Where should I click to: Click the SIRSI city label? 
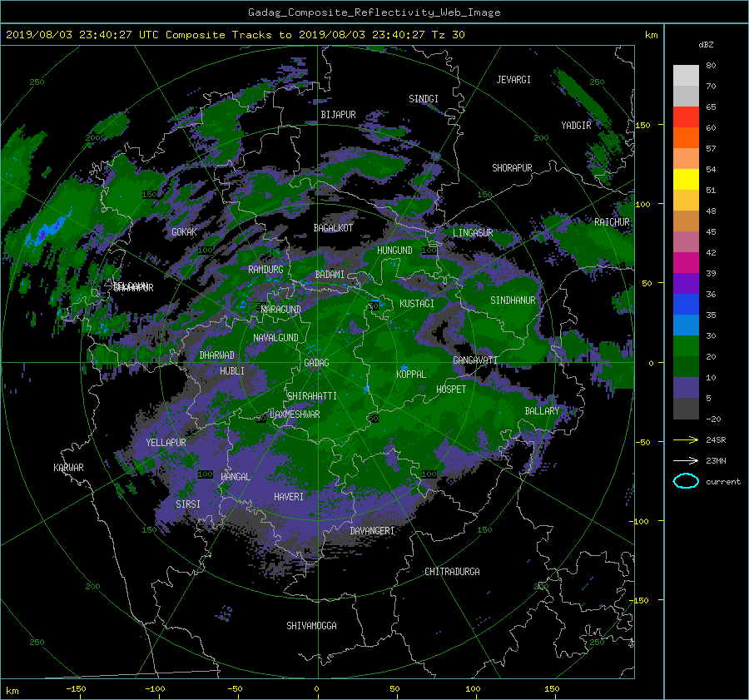(188, 504)
